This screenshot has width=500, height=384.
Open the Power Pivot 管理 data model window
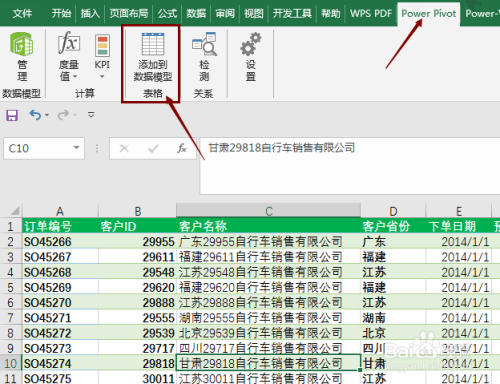(x=22, y=57)
